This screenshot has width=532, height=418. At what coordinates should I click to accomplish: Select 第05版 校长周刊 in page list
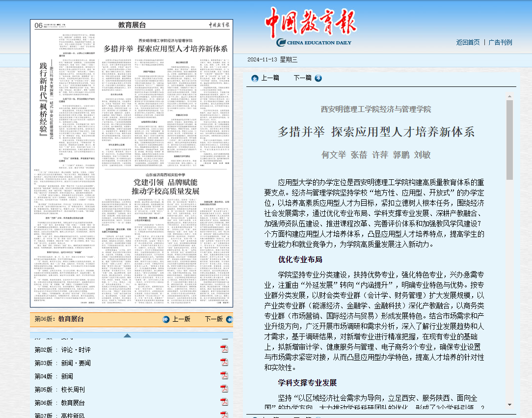click(59, 390)
